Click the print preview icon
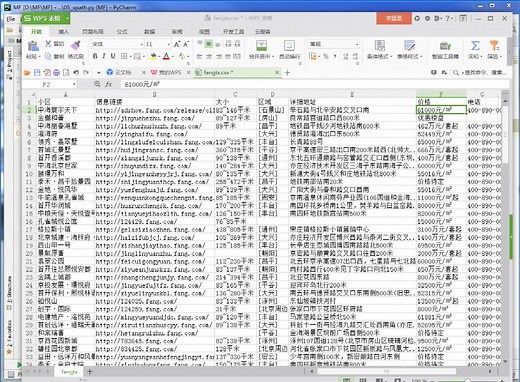This screenshot has width=520, height=382. 66,72
